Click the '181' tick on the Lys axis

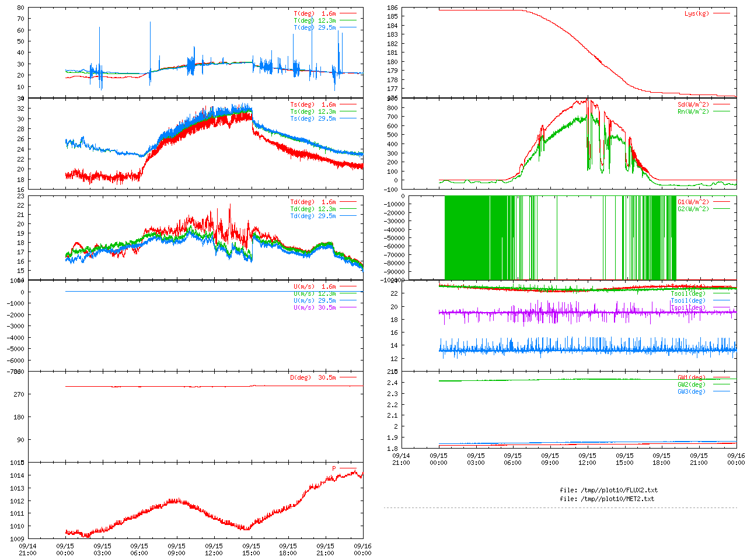[x=392, y=52]
